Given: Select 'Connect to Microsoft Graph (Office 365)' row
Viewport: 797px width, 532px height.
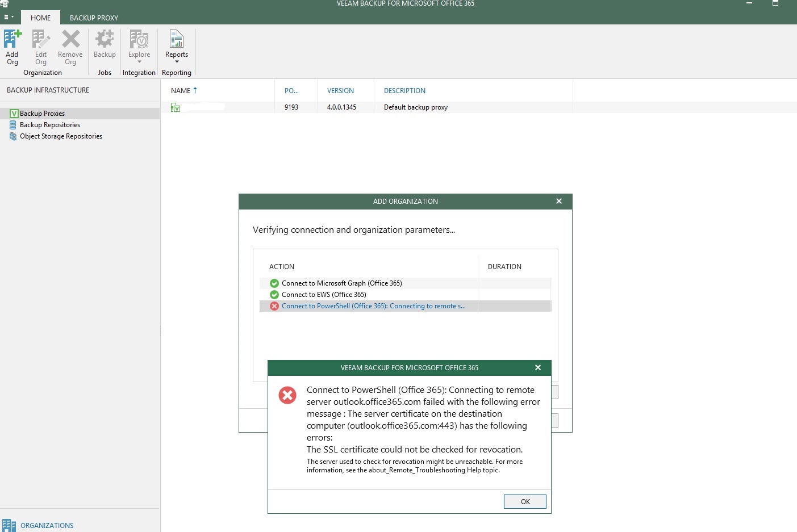Looking at the screenshot, I should pos(405,283).
